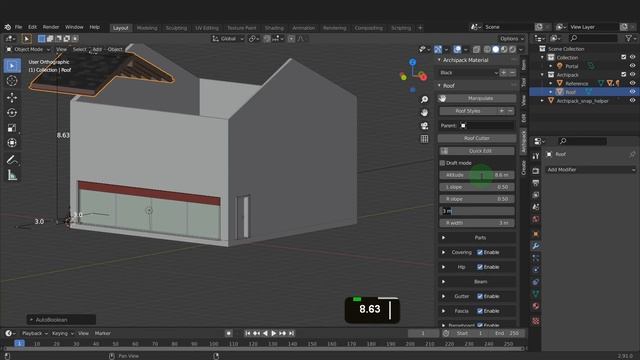Expand Archipack_snap_helper in outliner
The height and width of the screenshot is (360, 640).
(x=542, y=100)
